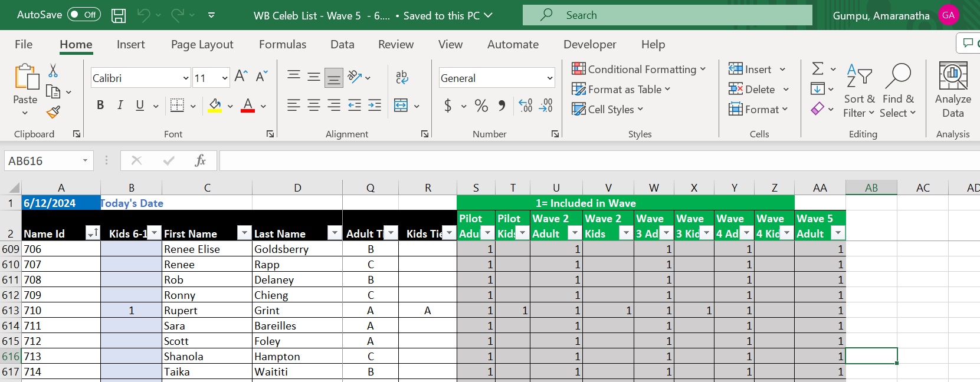Toggle Italic formatting
980x382 pixels.
pos(120,106)
